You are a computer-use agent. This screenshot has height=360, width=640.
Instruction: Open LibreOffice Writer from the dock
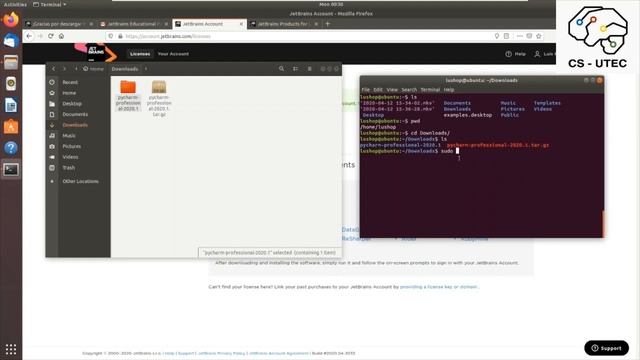click(11, 105)
